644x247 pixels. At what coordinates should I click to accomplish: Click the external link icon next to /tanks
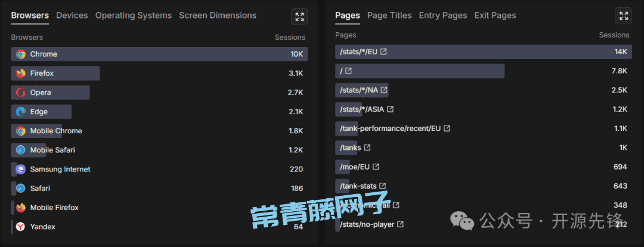point(367,148)
